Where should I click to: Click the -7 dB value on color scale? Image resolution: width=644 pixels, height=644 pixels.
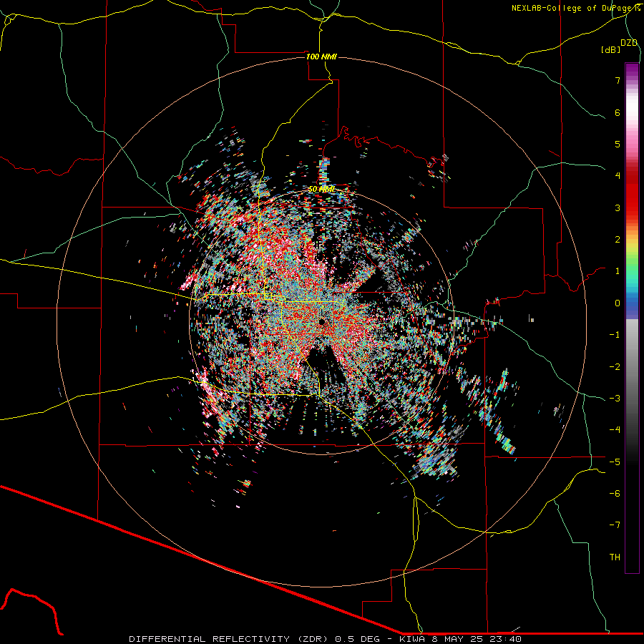click(x=615, y=525)
